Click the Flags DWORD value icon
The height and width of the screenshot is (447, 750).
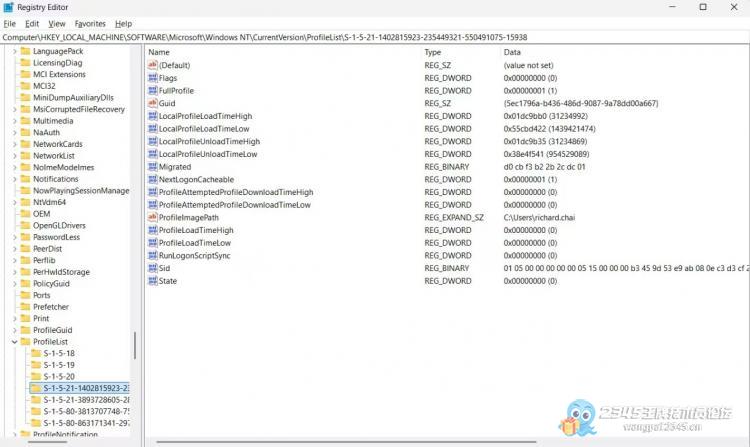coord(153,78)
